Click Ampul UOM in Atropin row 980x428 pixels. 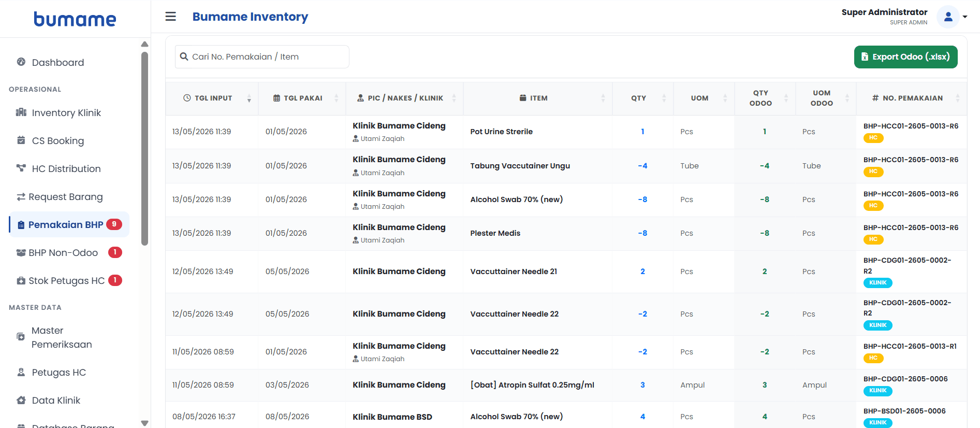(692, 385)
